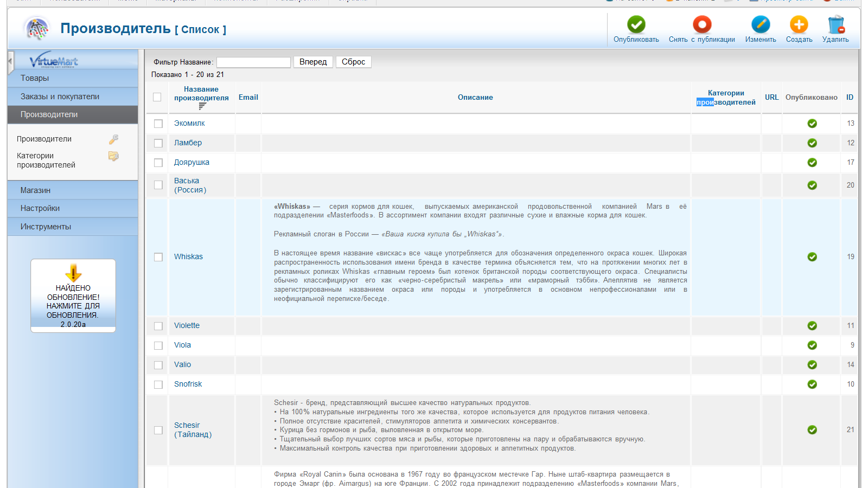Expand the Заказы и покупатели section
868x488 pixels.
coord(73,97)
